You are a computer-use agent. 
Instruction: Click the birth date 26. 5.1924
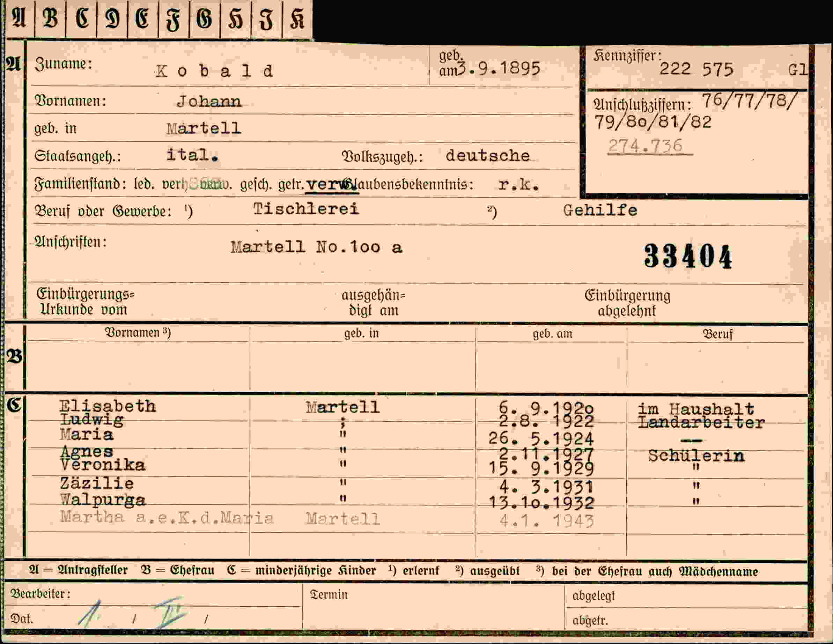tap(541, 438)
